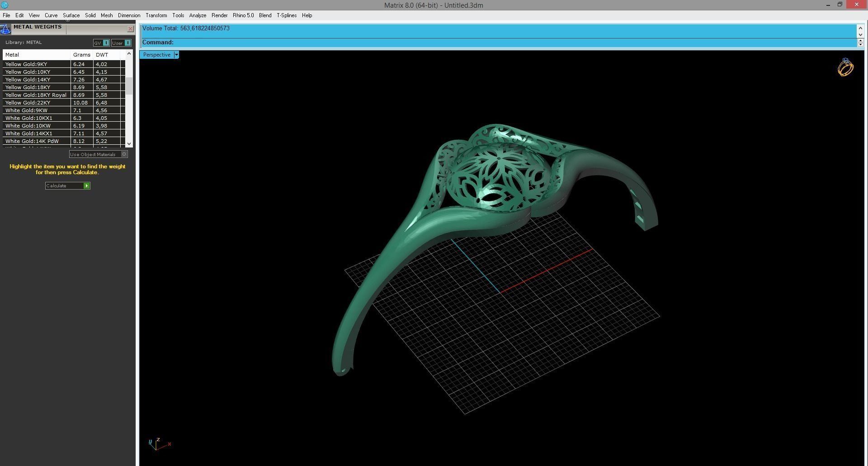The height and width of the screenshot is (466, 868).
Task: Click the Metal column header
Action: (x=37, y=55)
